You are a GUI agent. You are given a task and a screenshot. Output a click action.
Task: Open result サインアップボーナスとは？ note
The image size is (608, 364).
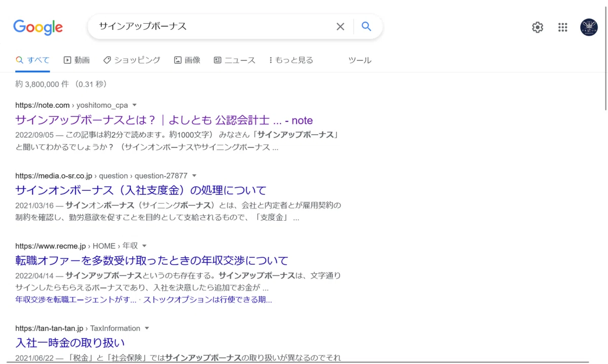coord(164,120)
